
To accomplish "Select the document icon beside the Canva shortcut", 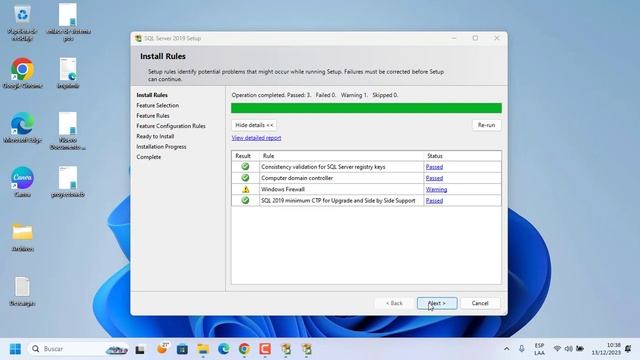I will (x=68, y=178).
